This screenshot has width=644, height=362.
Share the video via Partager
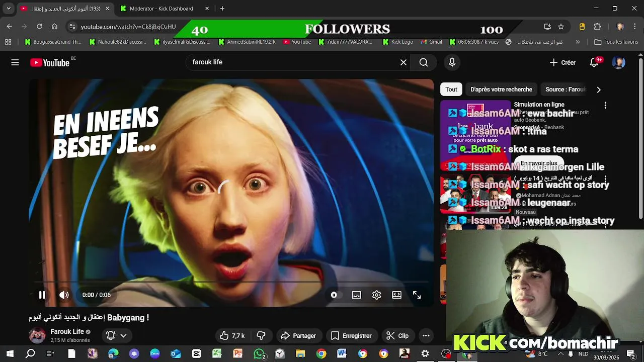(x=298, y=336)
